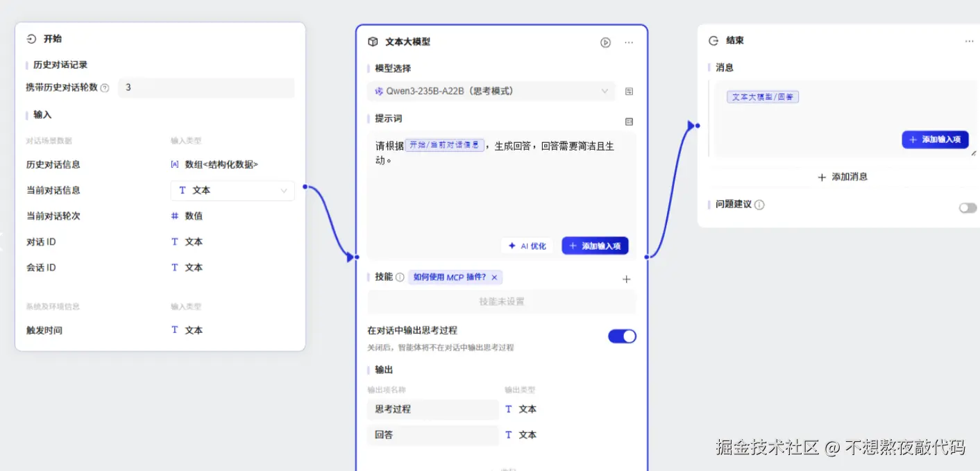Screen dimensions: 980x471
Task: Click the 思考过程 output name field
Action: tap(433, 409)
